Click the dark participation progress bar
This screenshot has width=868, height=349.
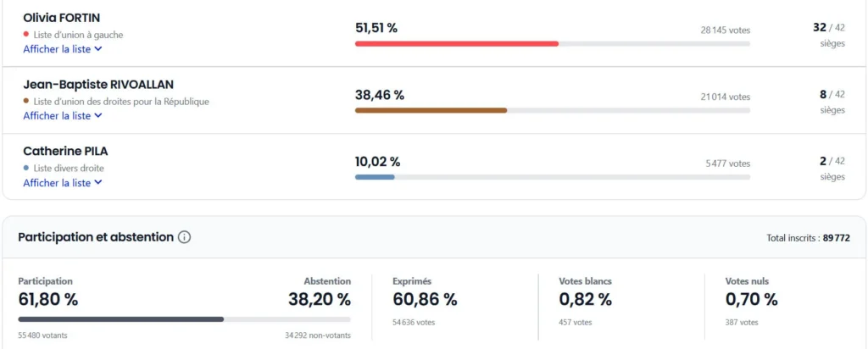[x=120, y=319]
